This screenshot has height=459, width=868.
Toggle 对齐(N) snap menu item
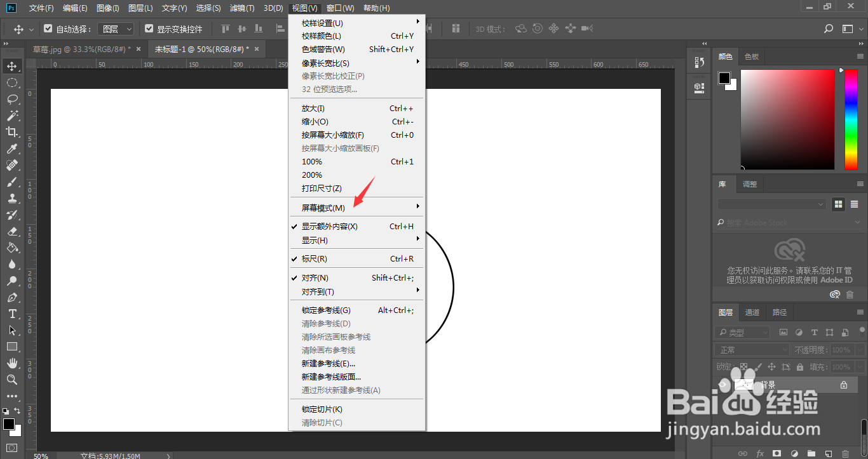[356, 278]
